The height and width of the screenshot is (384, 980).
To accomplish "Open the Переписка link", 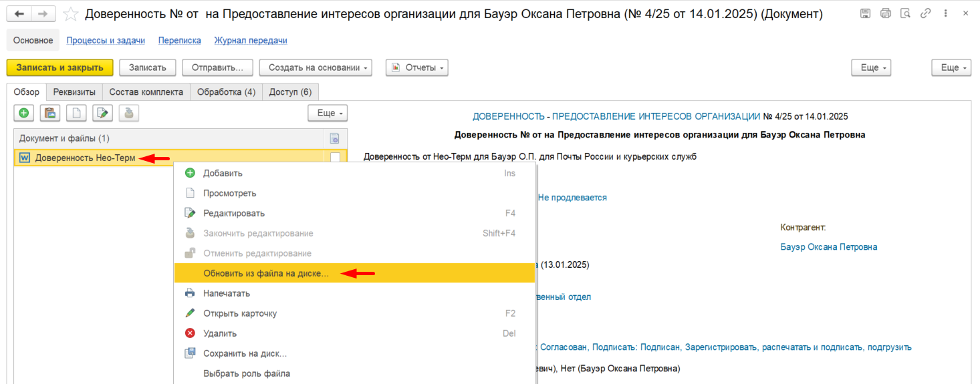I will click(180, 40).
